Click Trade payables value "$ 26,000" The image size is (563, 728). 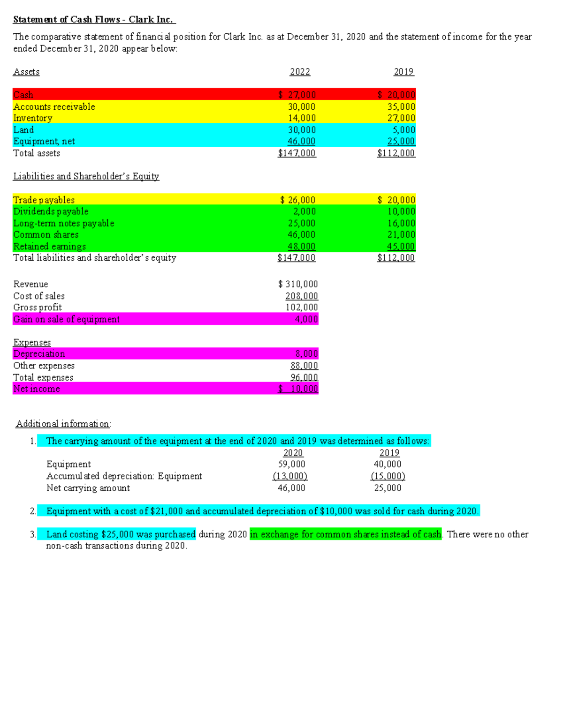298,200
